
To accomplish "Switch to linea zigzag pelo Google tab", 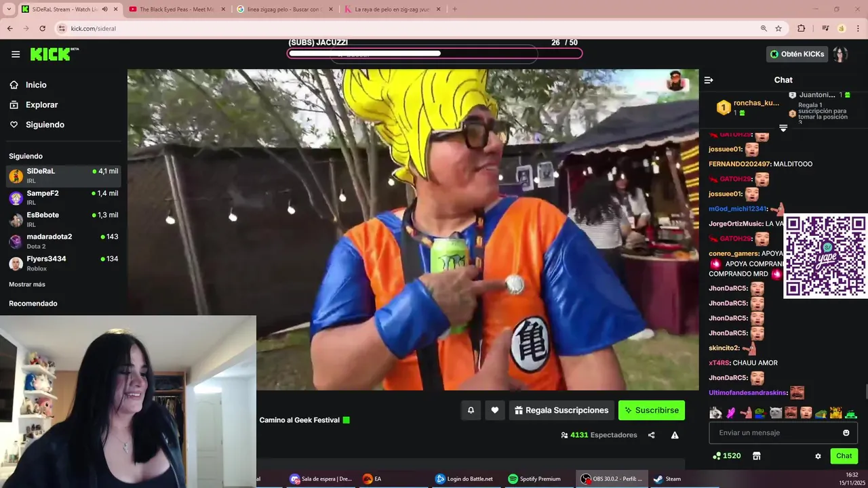I will (x=283, y=9).
